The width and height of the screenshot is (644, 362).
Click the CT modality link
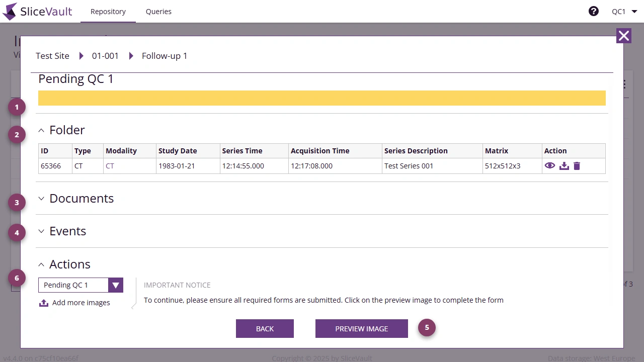pyautogui.click(x=110, y=166)
